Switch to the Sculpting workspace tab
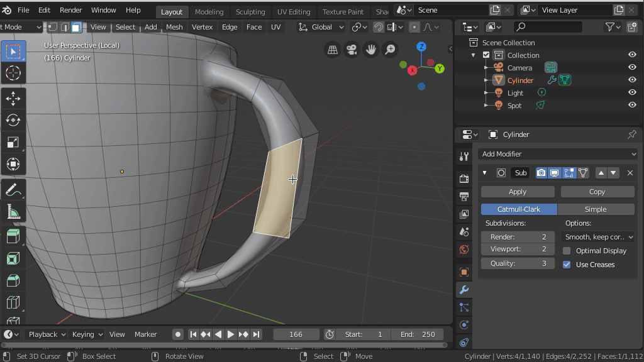 pyautogui.click(x=250, y=11)
